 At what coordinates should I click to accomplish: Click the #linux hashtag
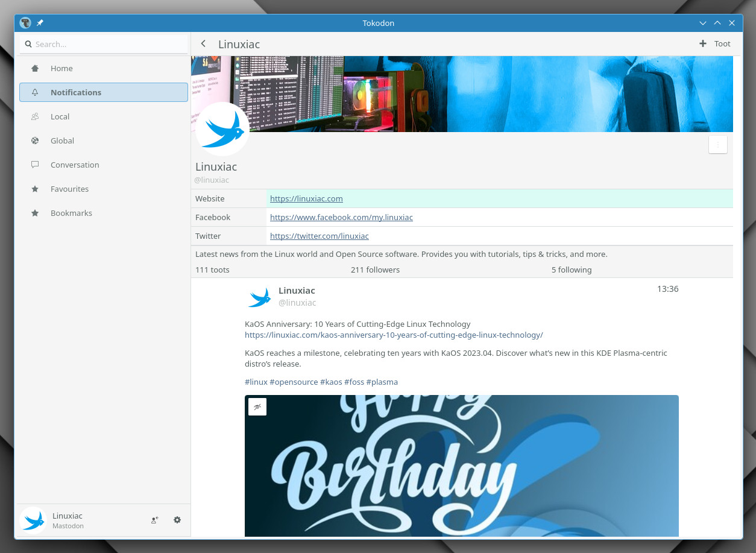click(256, 382)
